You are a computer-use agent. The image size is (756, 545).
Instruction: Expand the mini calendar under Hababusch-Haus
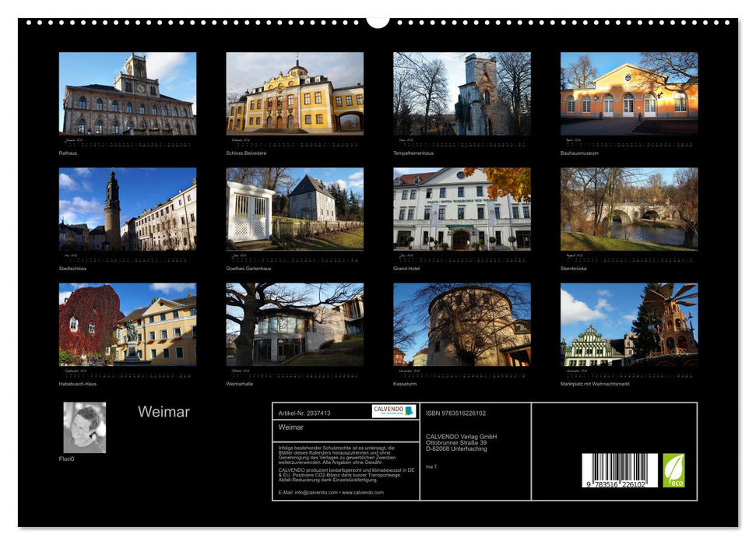125,376
